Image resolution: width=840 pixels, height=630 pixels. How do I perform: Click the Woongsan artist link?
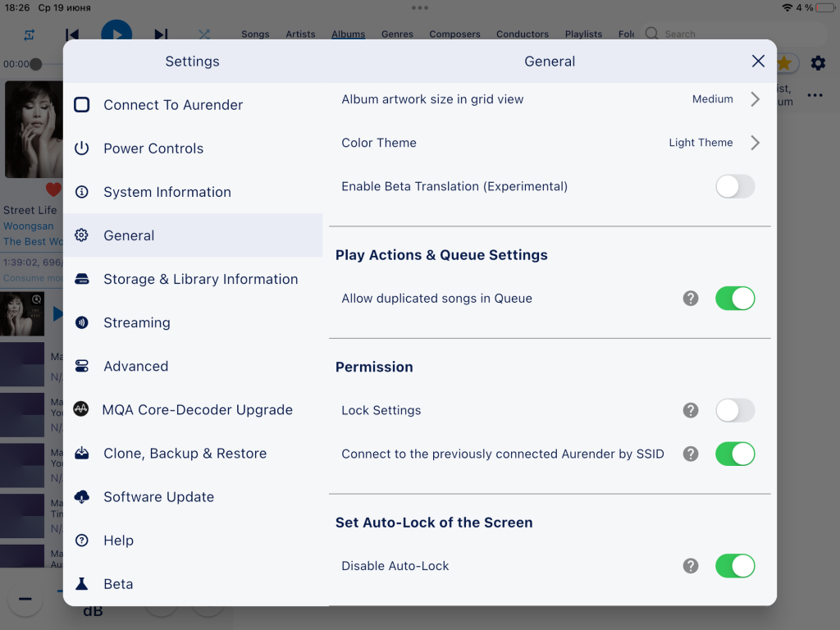tap(29, 226)
